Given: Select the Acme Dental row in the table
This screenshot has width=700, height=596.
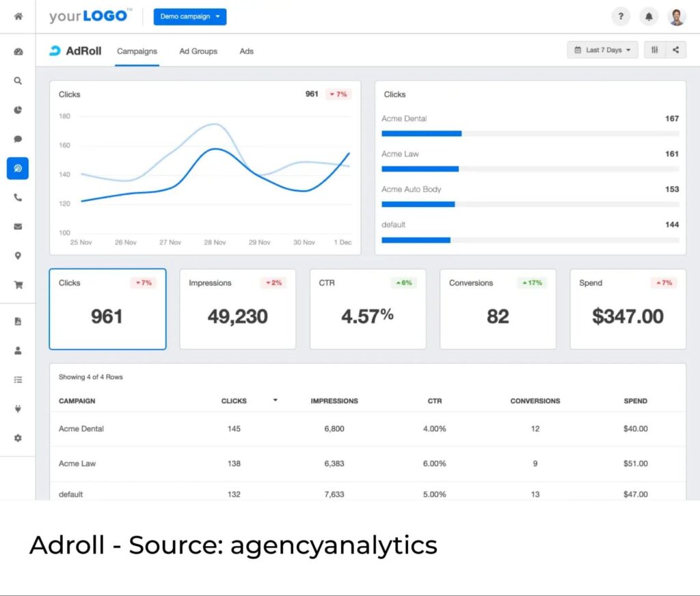Looking at the screenshot, I should tap(368, 429).
